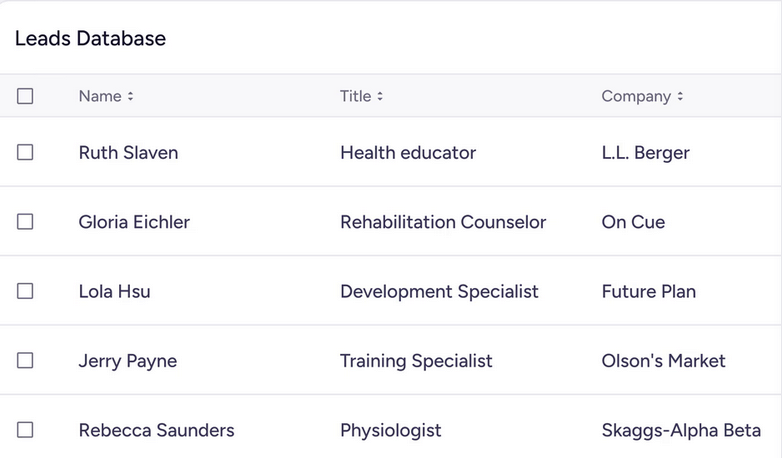Open the Rebecca Saunders lead record
Image resolution: width=782 pixels, height=458 pixels.
click(156, 431)
